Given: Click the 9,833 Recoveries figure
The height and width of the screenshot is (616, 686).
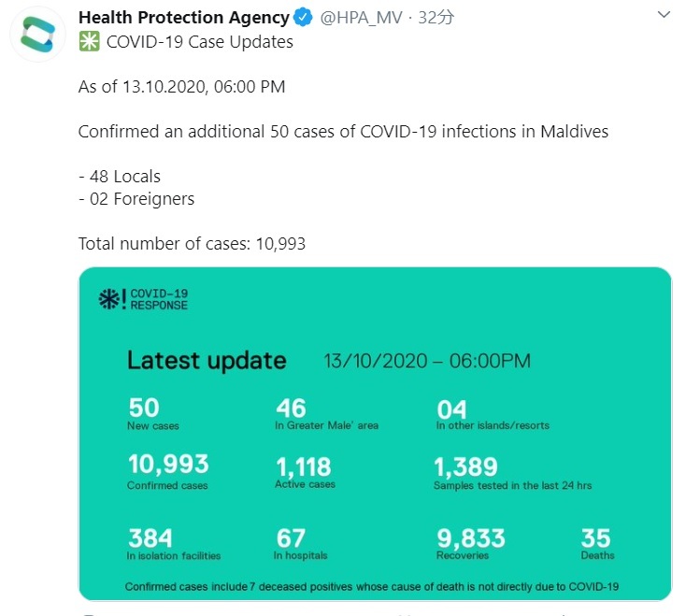Looking at the screenshot, I should 471,543.
